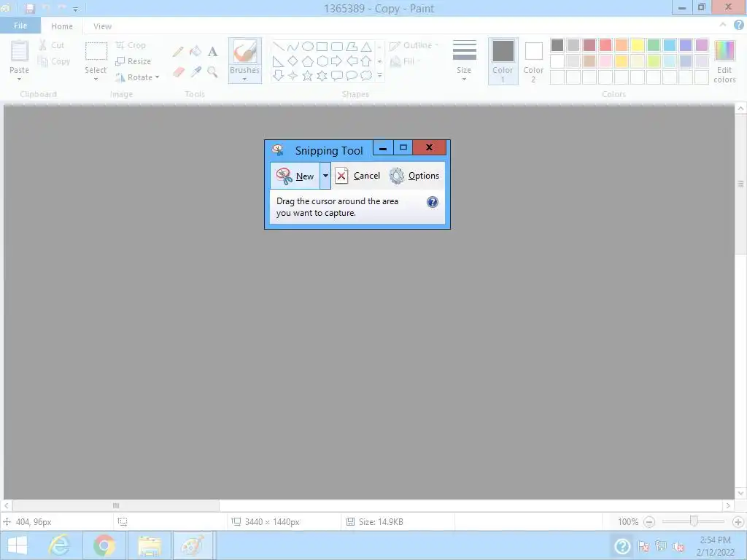Select the Eraser tool in Paint
The width and height of the screenshot is (747, 560).
[178, 72]
